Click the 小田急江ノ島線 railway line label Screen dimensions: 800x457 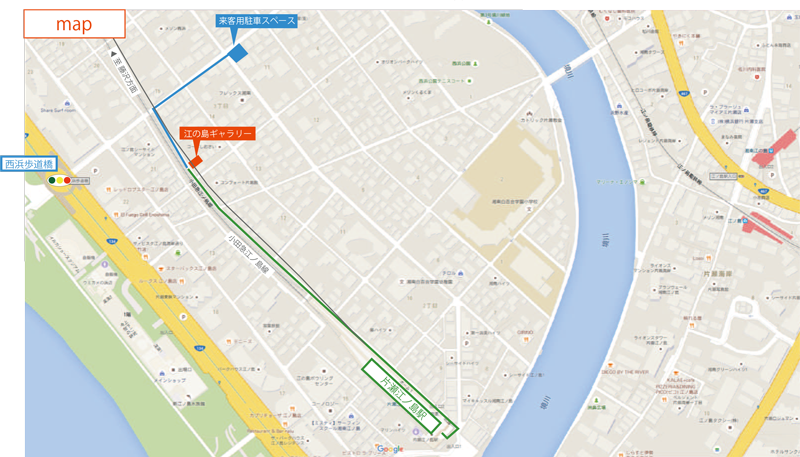248,255
